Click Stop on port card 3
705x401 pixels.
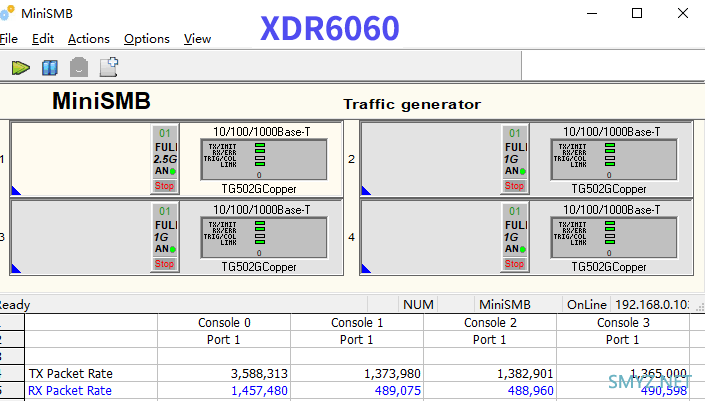(x=165, y=264)
